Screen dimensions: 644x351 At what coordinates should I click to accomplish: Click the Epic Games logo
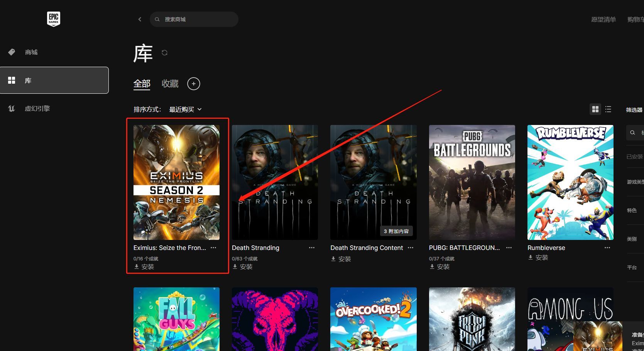pyautogui.click(x=53, y=19)
